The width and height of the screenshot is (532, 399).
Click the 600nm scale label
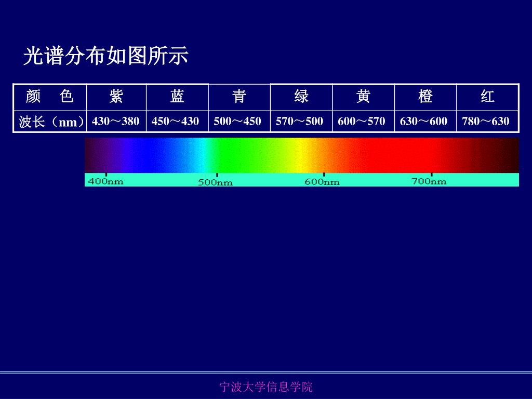(x=322, y=182)
